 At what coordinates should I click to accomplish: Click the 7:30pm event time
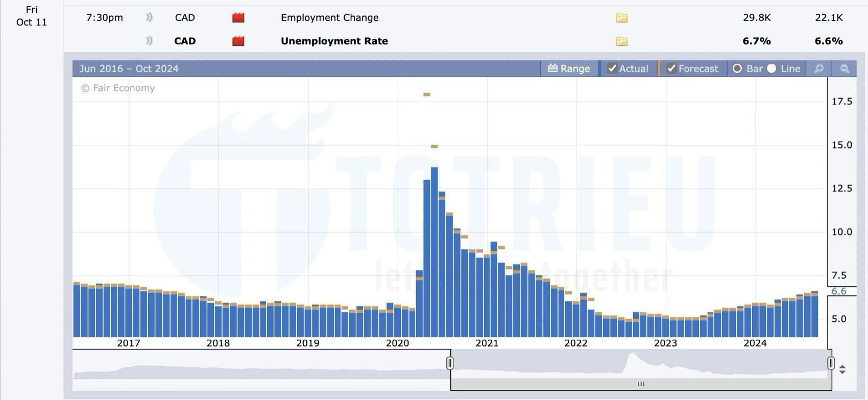pos(105,17)
